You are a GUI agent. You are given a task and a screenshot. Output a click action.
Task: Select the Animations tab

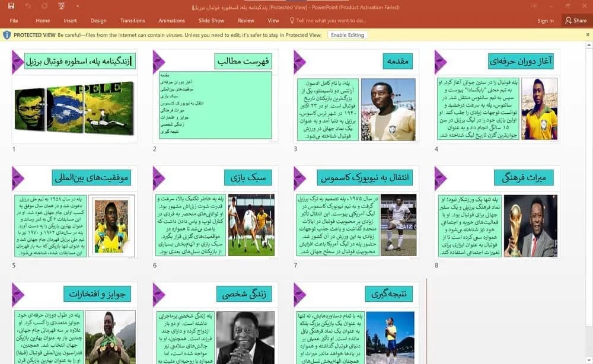(x=172, y=21)
